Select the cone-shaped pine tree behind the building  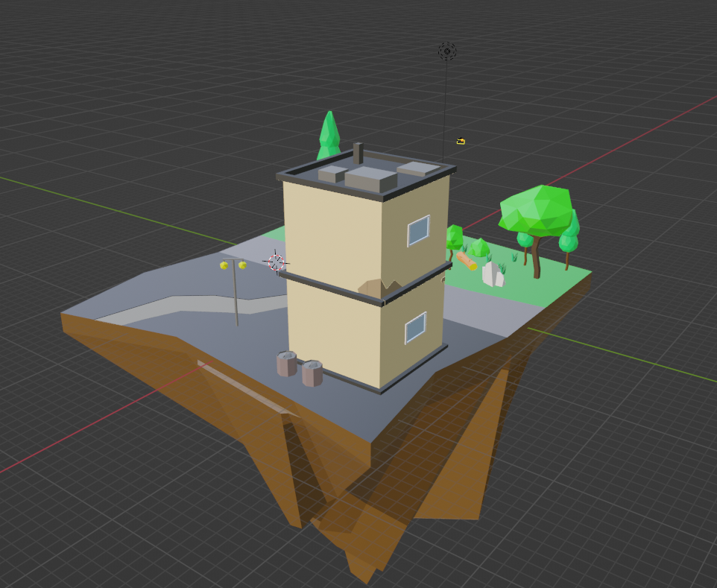pos(329,134)
